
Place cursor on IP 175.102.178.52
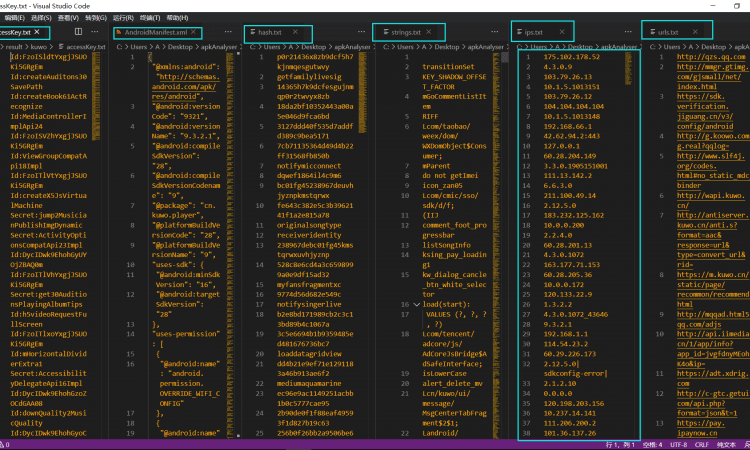coord(571,57)
